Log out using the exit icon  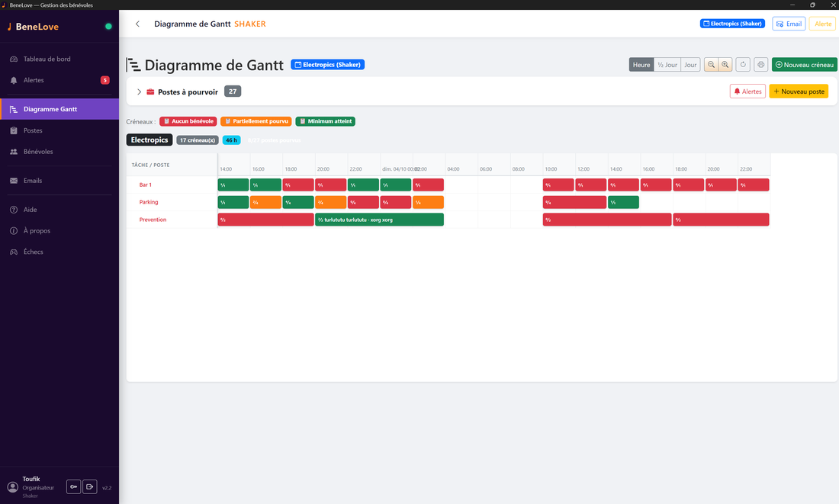tap(90, 487)
